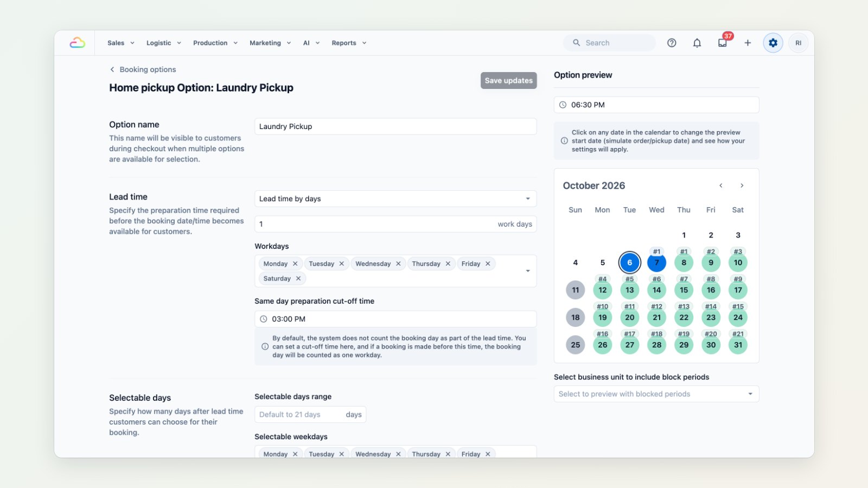Open the notifications bell
The image size is (868, 488).
[x=697, y=43]
